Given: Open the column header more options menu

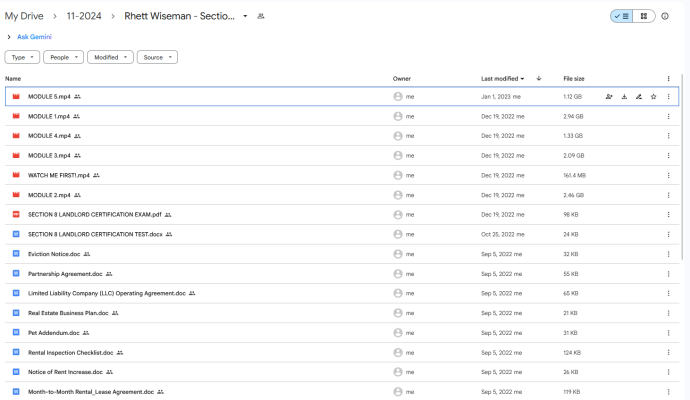Looking at the screenshot, I should [x=668, y=78].
